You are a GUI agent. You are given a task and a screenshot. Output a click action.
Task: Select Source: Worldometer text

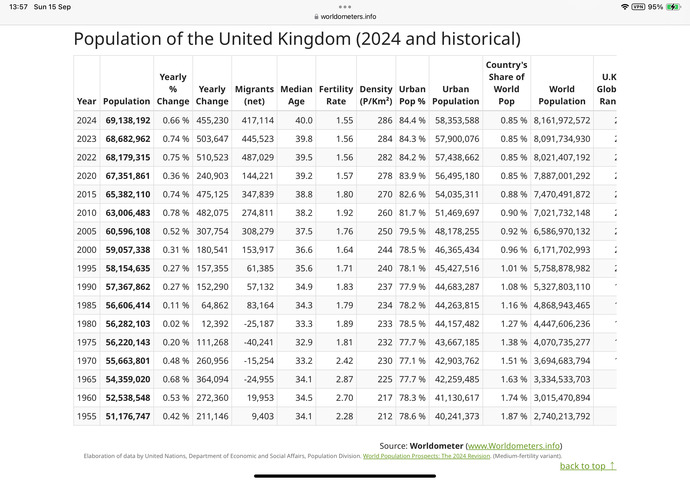(x=421, y=445)
